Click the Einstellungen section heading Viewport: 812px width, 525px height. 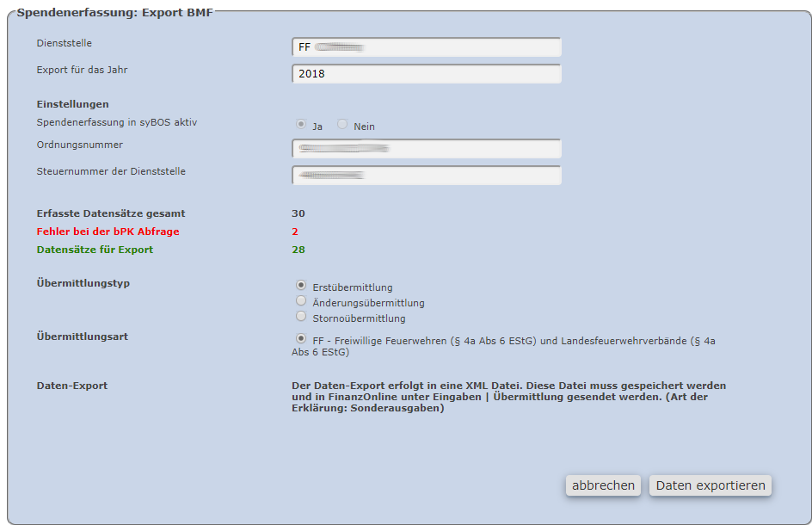pyautogui.click(x=72, y=104)
